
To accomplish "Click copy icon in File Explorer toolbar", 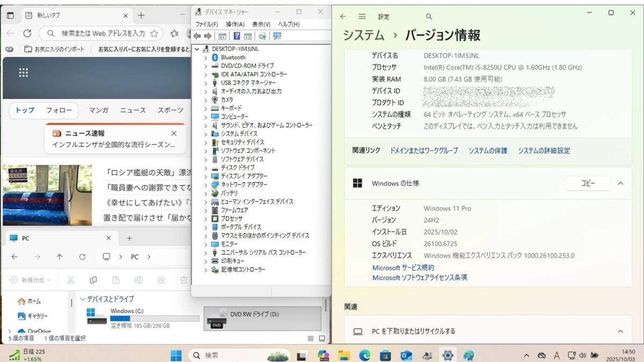I will [x=93, y=280].
